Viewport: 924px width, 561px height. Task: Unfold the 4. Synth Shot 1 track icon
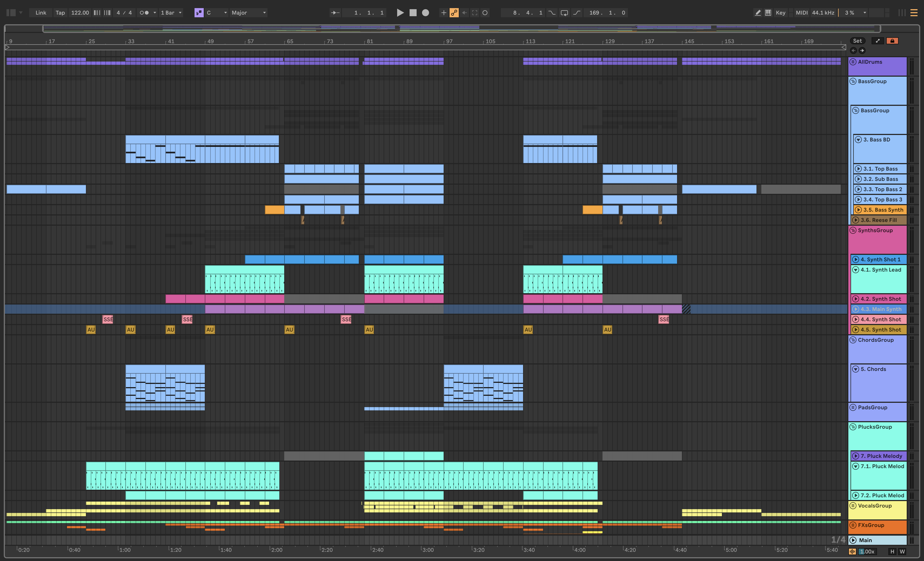pos(855,260)
